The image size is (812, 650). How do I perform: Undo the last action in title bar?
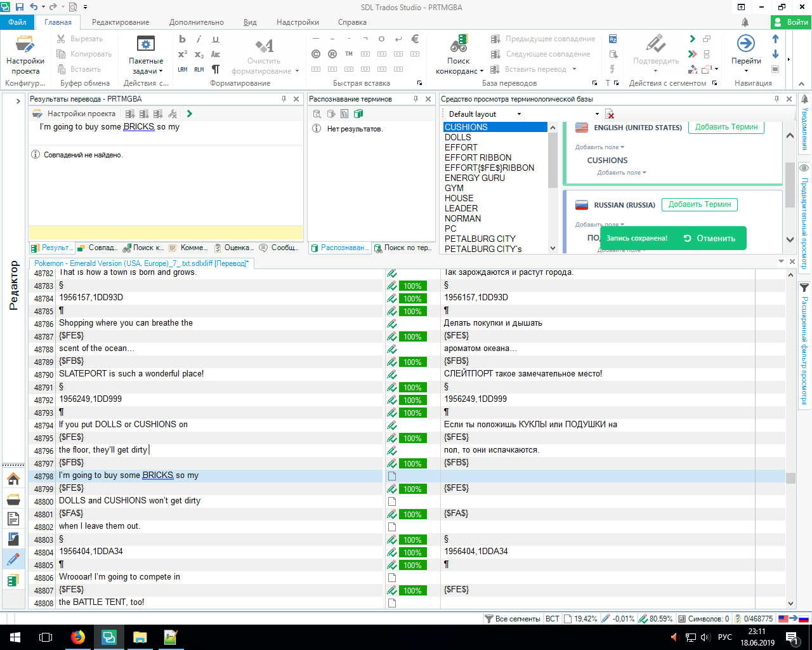coord(34,7)
